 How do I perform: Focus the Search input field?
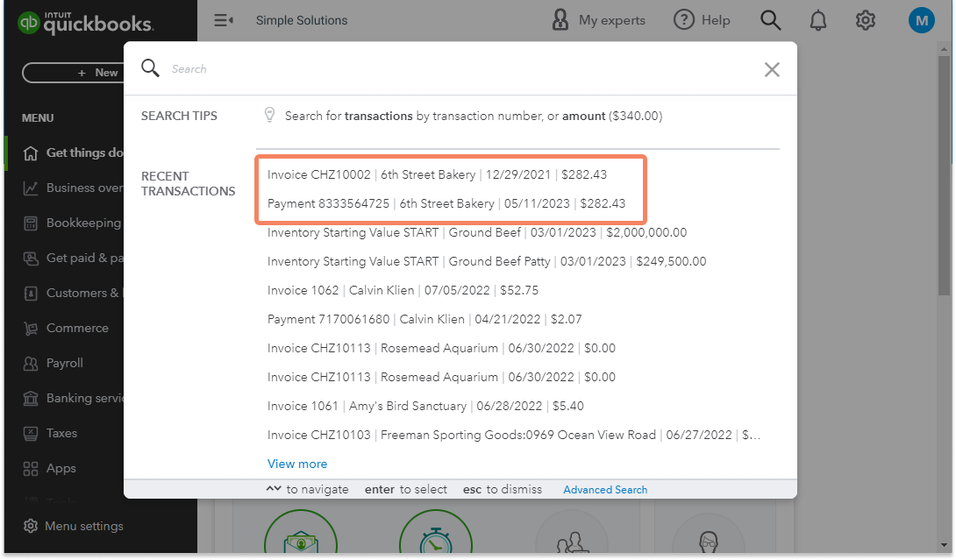(460, 69)
